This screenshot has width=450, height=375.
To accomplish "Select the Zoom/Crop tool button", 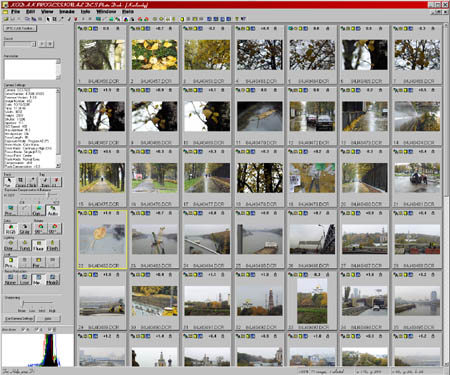I will tap(20, 182).
